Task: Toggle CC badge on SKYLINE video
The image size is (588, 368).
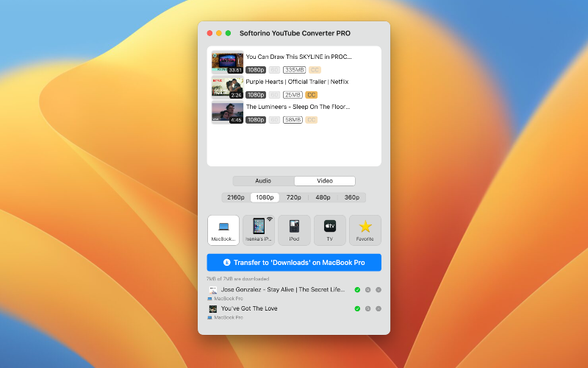Action: tap(315, 70)
